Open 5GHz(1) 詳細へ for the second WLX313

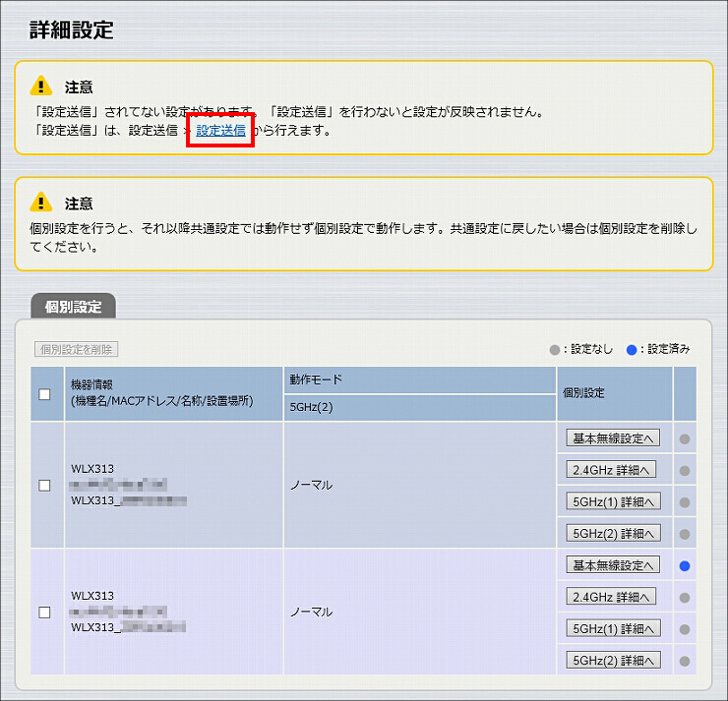613,628
